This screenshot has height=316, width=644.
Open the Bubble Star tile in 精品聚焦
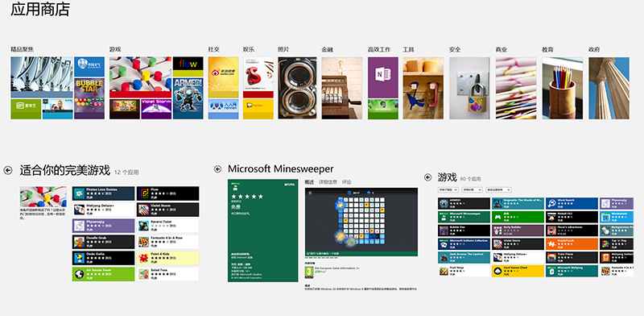89,98
